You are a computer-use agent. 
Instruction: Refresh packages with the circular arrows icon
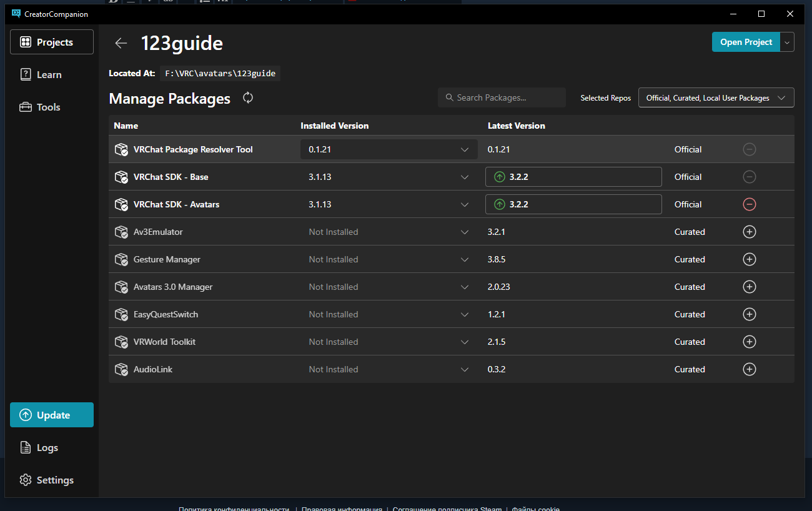(x=248, y=97)
